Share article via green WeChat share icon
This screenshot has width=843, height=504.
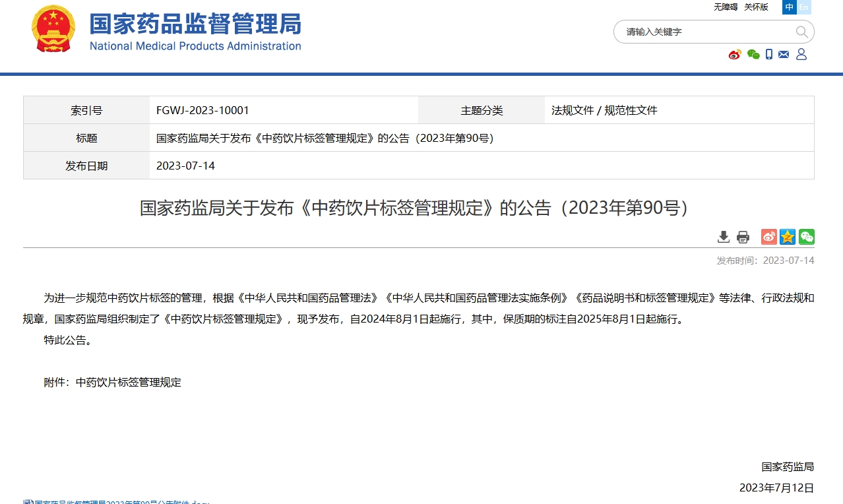(x=806, y=237)
